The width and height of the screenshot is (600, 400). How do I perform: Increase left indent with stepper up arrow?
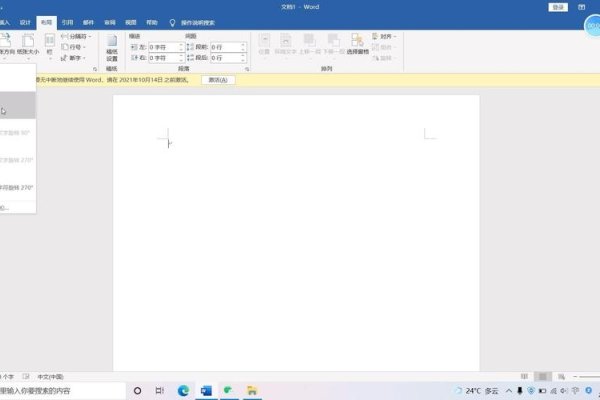point(181,45)
